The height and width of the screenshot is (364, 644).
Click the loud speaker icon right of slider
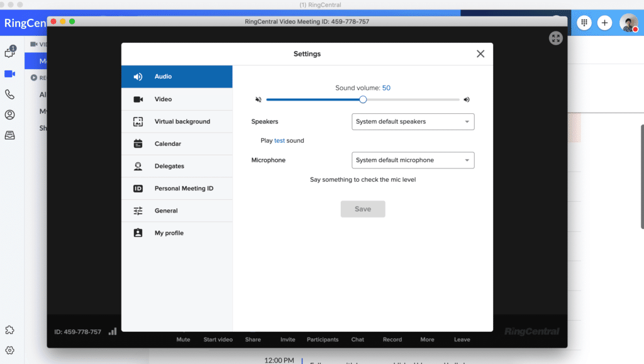pyautogui.click(x=467, y=99)
